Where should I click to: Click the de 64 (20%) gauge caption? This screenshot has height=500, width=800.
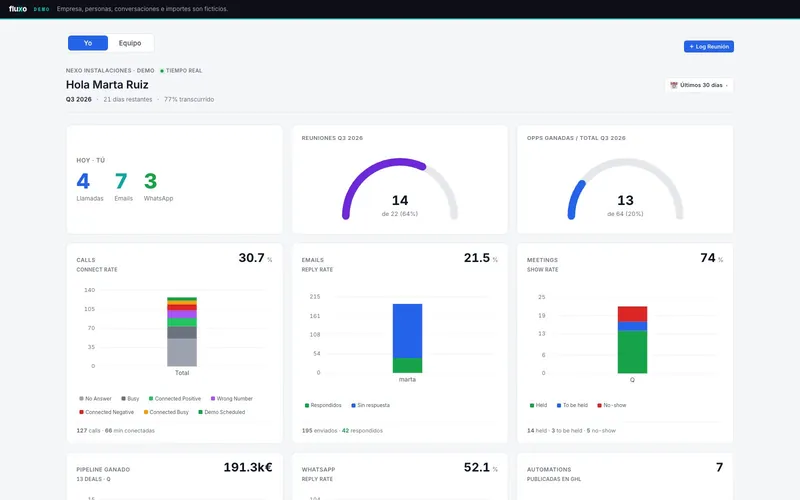(625, 214)
